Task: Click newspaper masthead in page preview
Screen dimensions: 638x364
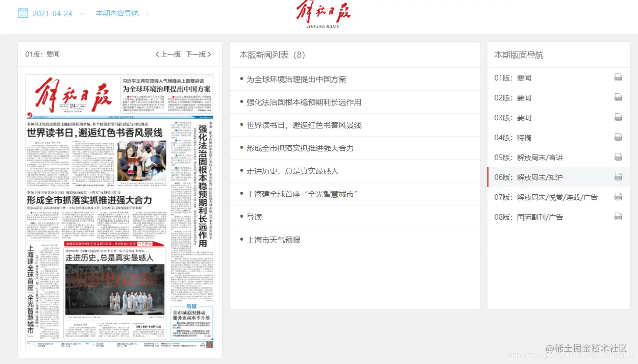Action: [73, 94]
